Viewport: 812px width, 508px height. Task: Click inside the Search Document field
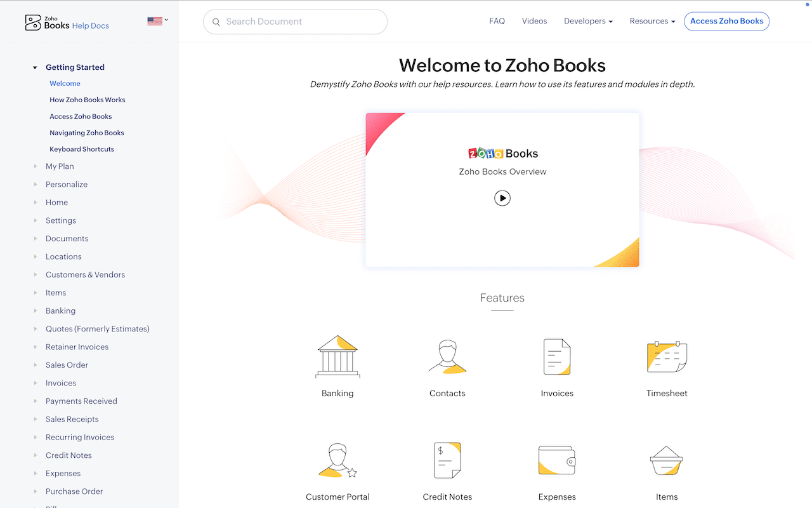[x=295, y=21]
